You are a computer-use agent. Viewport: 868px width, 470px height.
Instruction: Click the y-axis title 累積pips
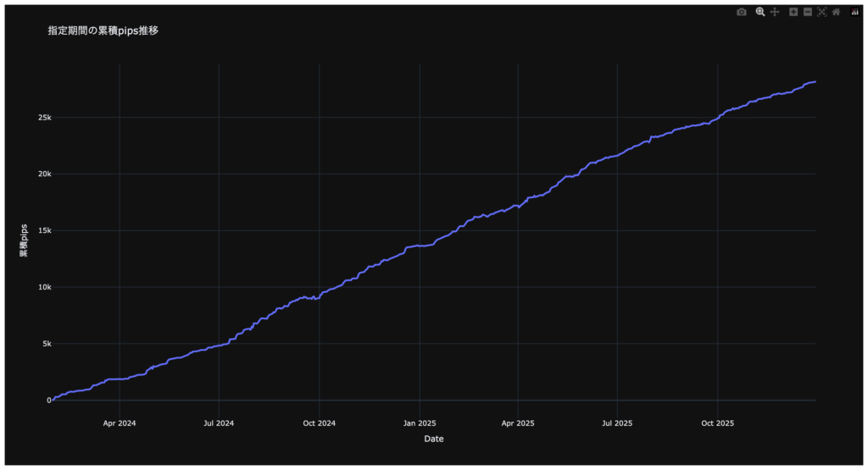[x=24, y=241]
